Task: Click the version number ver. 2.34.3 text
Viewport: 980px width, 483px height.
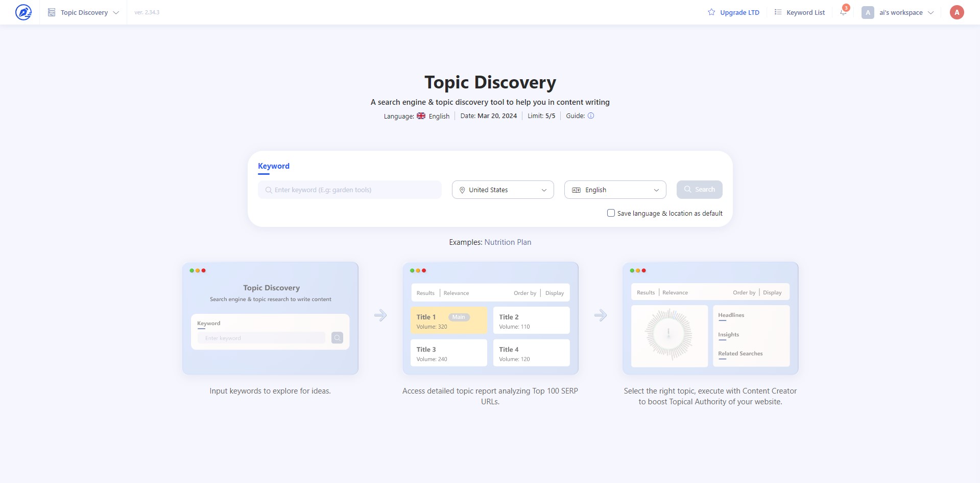Action: [147, 12]
